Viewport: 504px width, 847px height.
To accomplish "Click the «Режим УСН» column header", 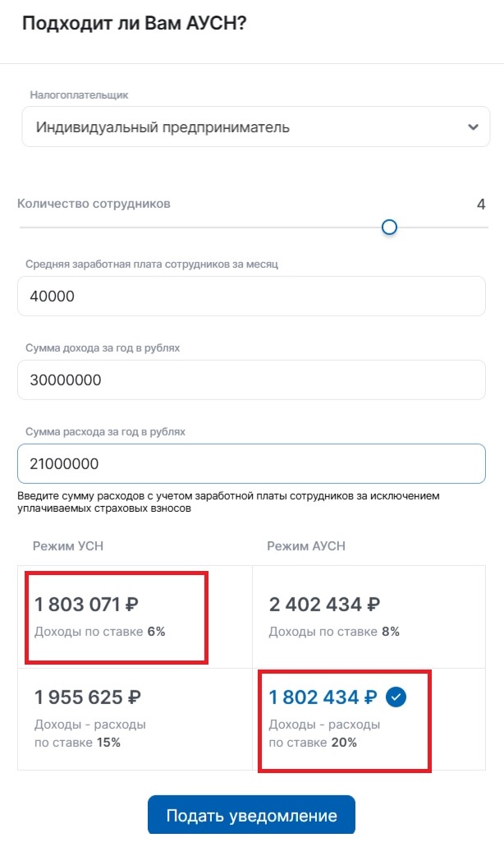I will (x=66, y=545).
